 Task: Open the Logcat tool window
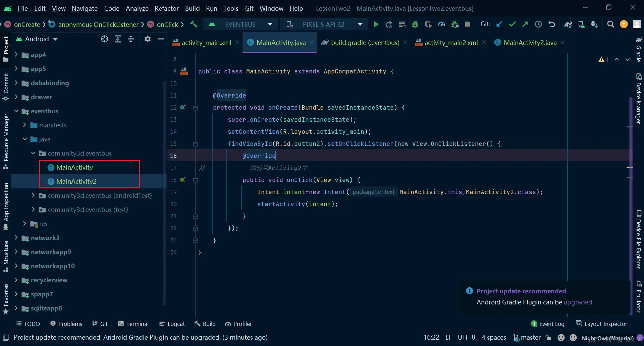pos(172,324)
